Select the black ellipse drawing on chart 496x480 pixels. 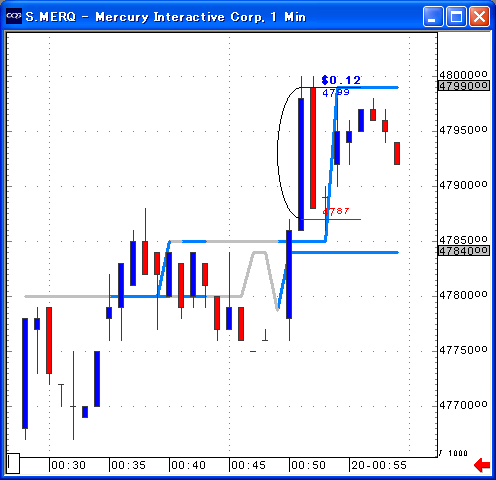point(279,153)
